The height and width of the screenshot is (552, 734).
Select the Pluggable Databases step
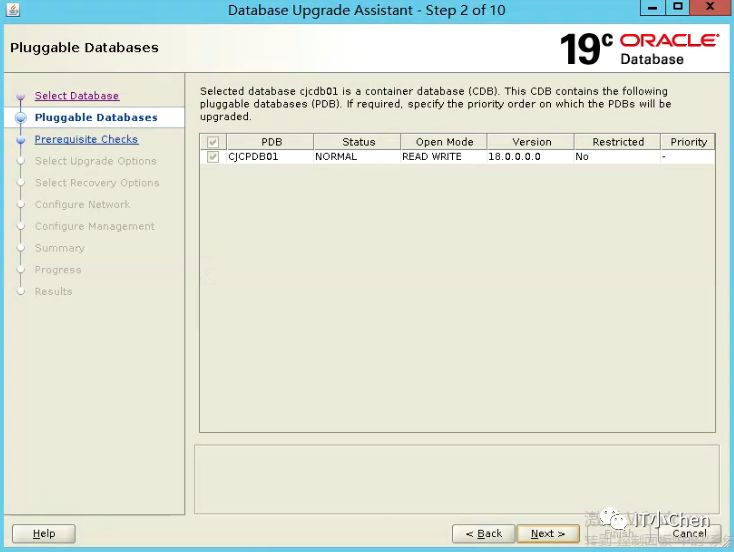pyautogui.click(x=96, y=117)
